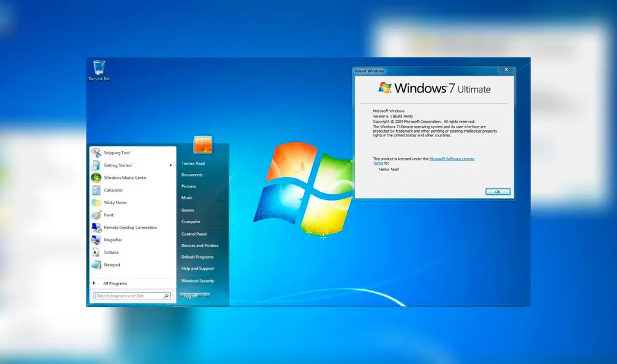Launch Sticky Notes by its label
Screen dimensions: 617x364
click(x=115, y=202)
